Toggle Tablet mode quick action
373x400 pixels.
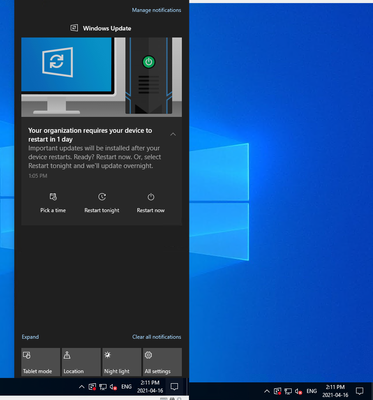[41, 362]
